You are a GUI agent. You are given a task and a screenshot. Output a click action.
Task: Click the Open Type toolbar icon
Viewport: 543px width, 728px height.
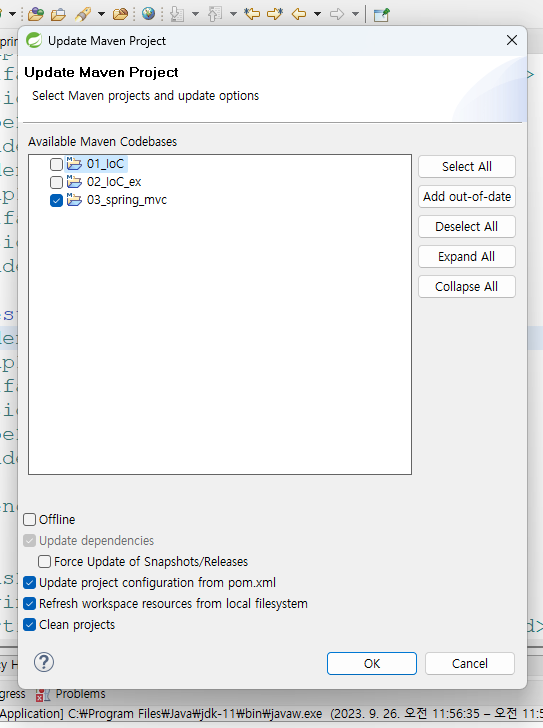click(36, 14)
